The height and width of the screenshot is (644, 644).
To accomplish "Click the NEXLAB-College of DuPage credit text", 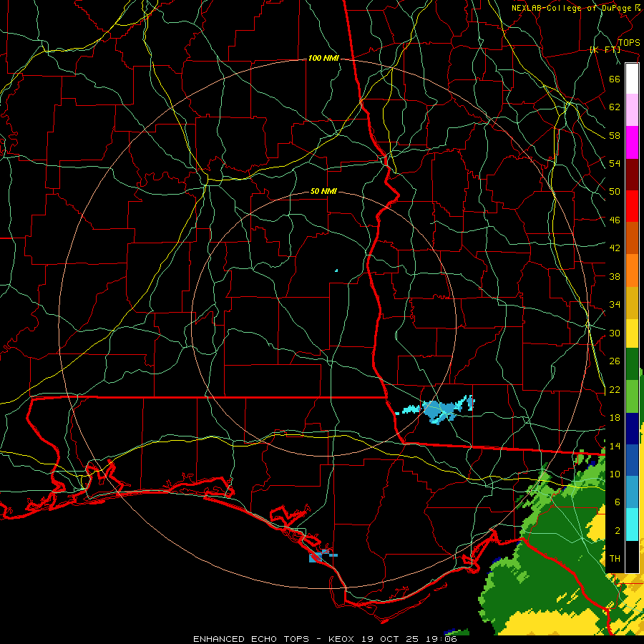I will [575, 8].
